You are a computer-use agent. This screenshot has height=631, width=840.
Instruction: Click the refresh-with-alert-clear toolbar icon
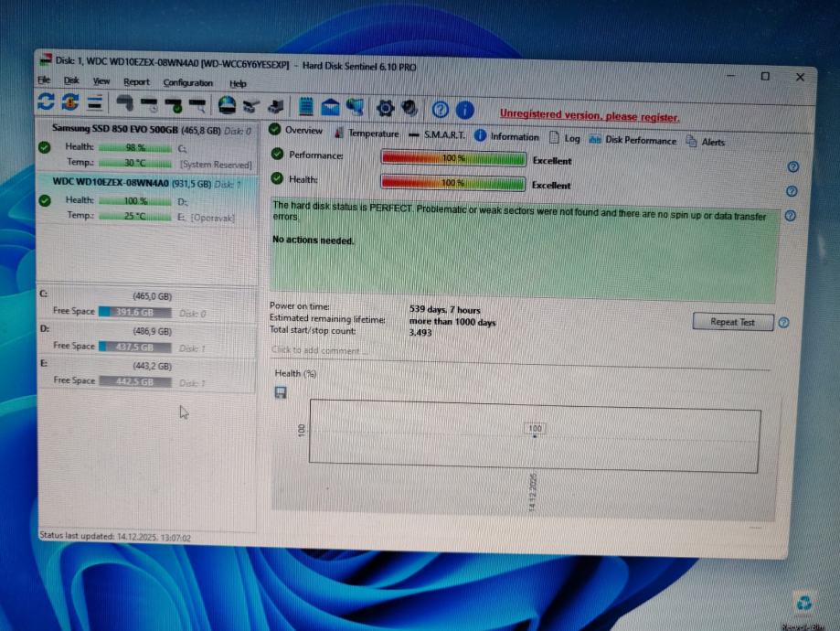click(70, 102)
